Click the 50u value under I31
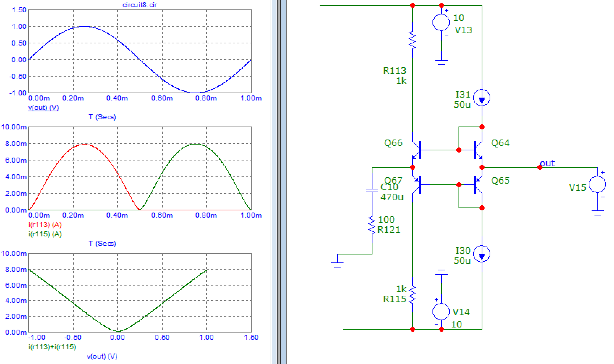The width and height of the screenshot is (614, 364). pos(462,104)
